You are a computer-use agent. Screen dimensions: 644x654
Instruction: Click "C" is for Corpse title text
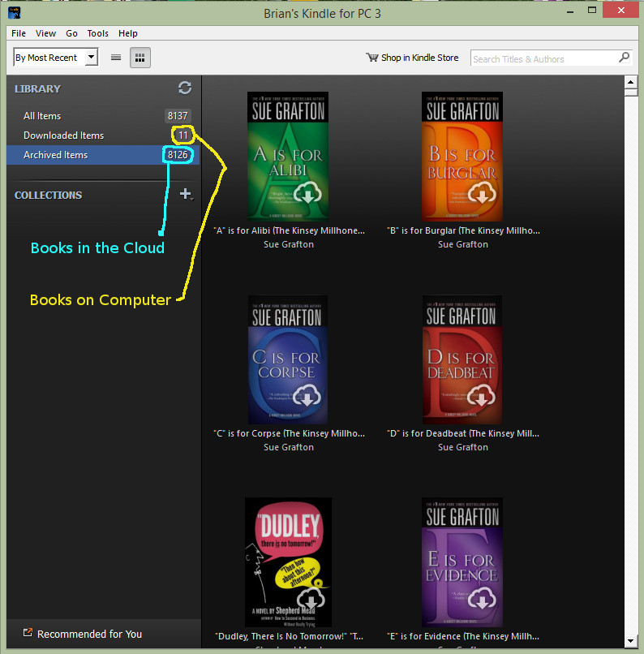(290, 433)
